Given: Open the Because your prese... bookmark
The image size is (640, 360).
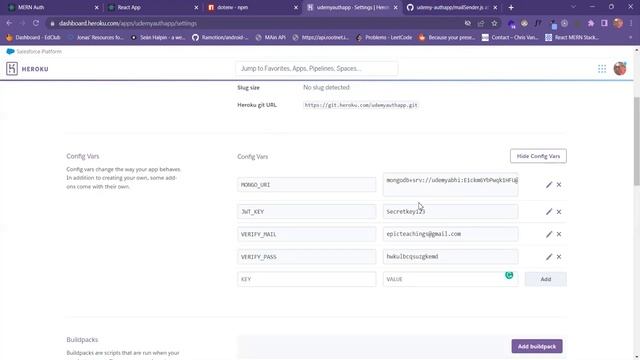Looking at the screenshot, I should point(447,37).
